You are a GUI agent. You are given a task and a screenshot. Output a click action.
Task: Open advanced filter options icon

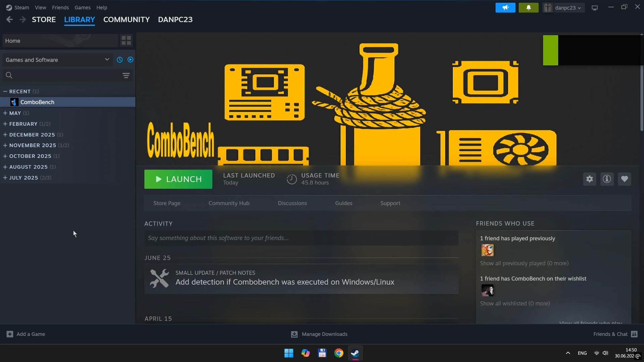tap(126, 75)
